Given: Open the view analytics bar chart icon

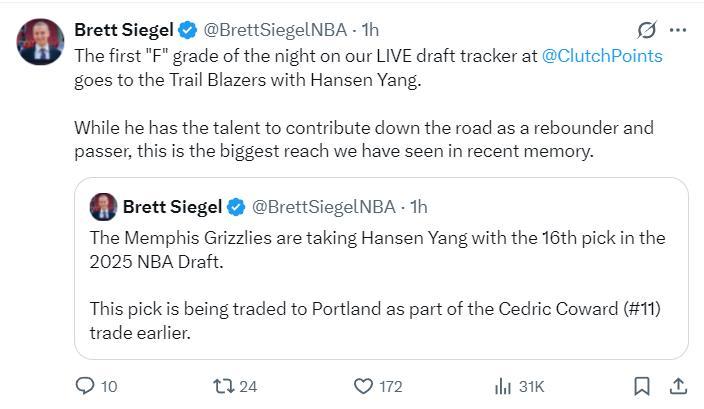Looking at the screenshot, I should (503, 386).
